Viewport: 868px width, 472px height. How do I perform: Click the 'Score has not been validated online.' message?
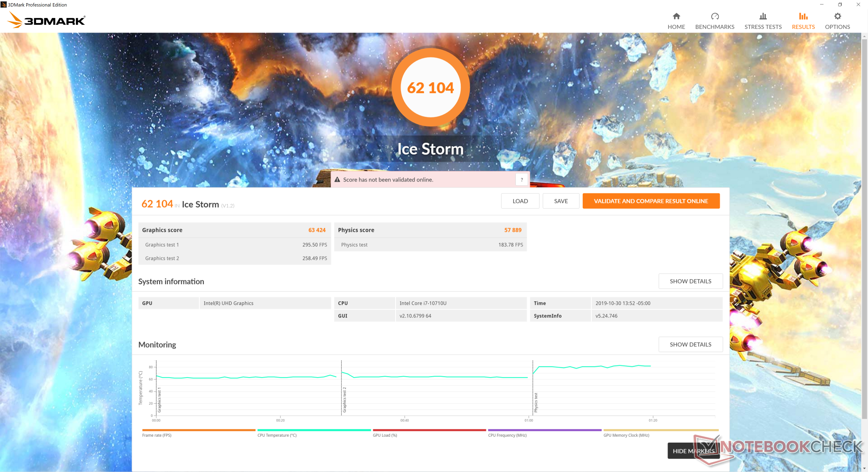[x=388, y=180]
